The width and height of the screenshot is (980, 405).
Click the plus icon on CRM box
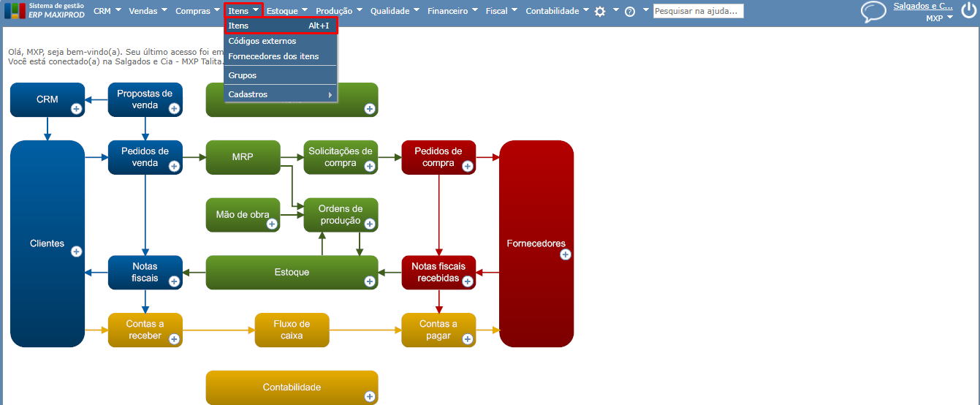pyautogui.click(x=76, y=109)
